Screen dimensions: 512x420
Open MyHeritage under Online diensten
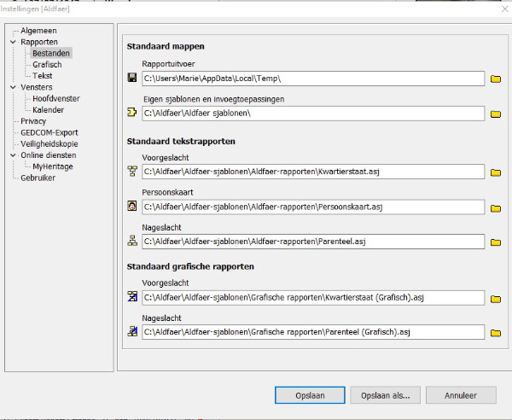click(x=54, y=166)
